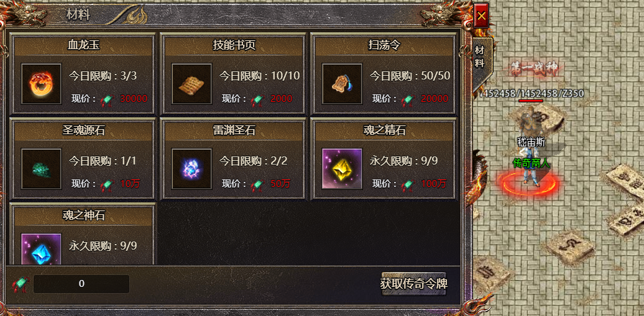This screenshot has width=644, height=316.
Task: Click the 扫荡令 token icon
Action: pyautogui.click(x=342, y=83)
